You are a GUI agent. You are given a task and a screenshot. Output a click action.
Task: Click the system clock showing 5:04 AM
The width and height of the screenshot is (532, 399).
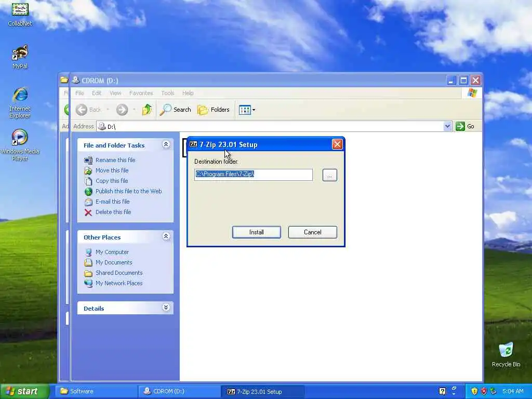[x=513, y=392]
